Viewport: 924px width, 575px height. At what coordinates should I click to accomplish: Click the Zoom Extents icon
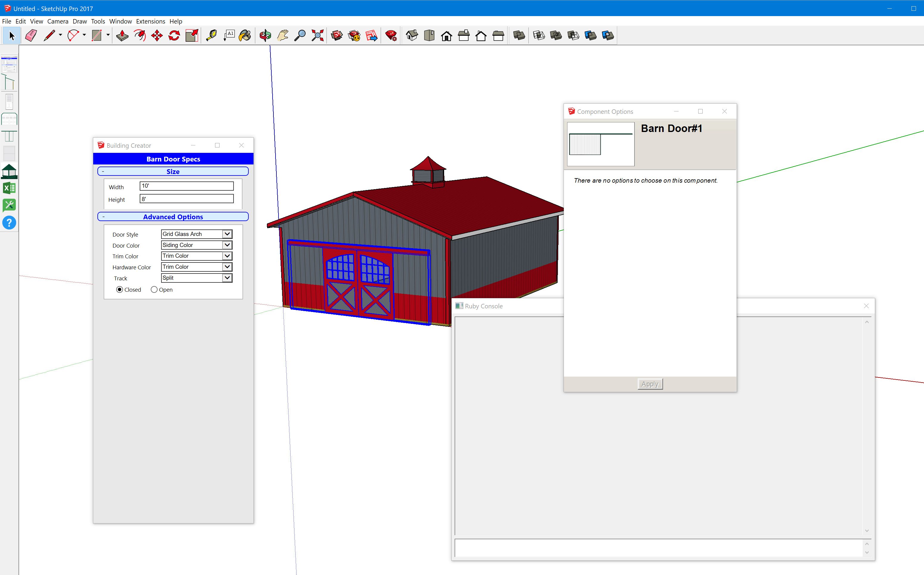click(x=318, y=36)
